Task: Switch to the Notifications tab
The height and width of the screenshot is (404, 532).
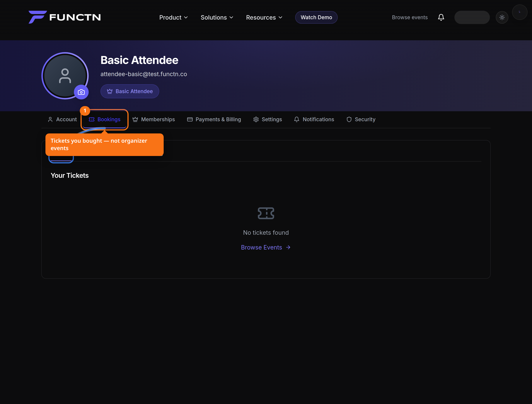Action: [314, 119]
